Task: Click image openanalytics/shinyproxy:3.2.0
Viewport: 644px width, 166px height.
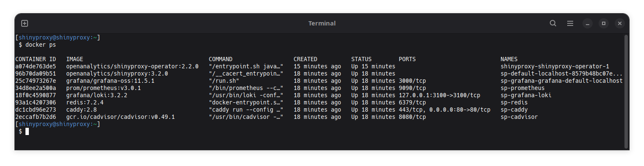Action: coord(117,73)
